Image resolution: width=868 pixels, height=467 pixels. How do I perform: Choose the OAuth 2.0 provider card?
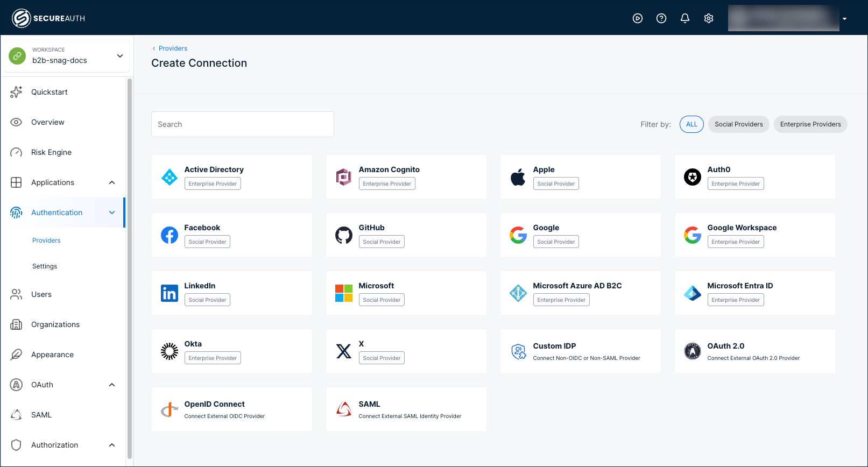(x=755, y=351)
